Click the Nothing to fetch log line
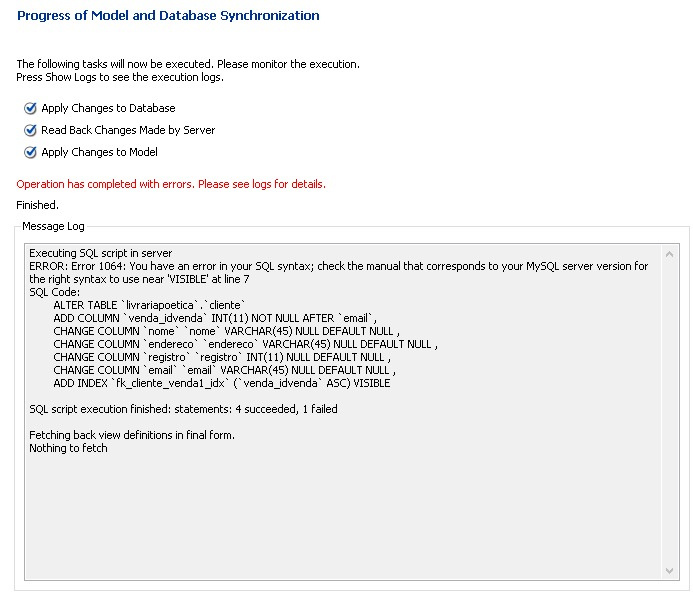 point(69,448)
